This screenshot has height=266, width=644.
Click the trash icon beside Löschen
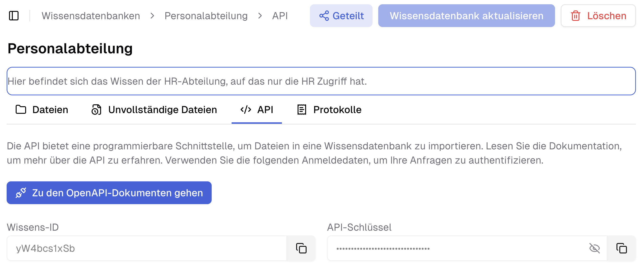576,16
